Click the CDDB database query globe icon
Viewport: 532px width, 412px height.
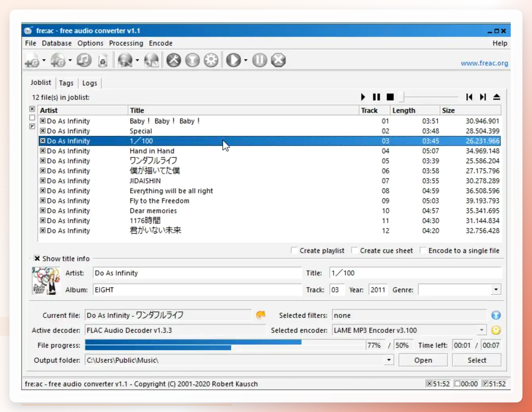(x=125, y=60)
